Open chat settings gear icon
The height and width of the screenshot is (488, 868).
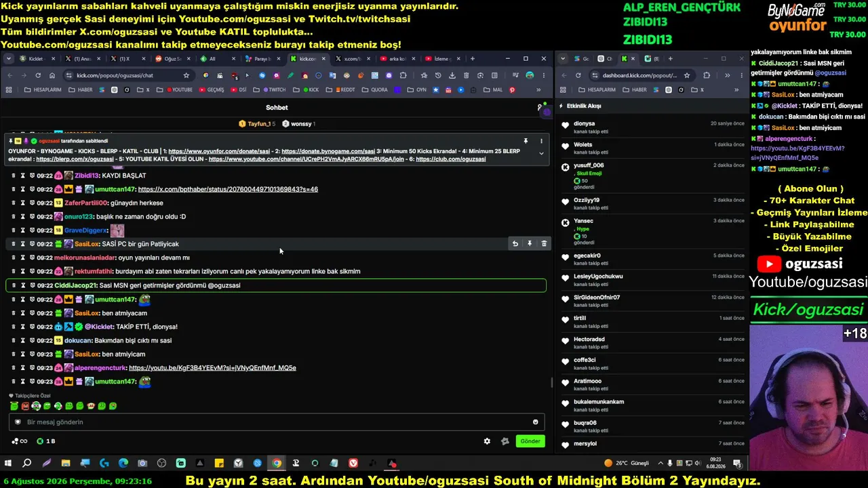[x=487, y=441]
